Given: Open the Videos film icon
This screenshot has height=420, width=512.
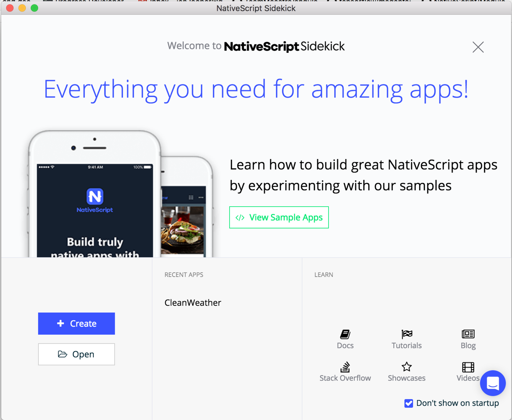Looking at the screenshot, I should [x=468, y=367].
